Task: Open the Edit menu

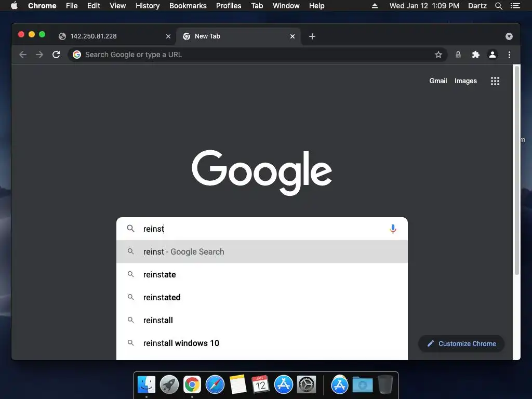Action: tap(94, 6)
